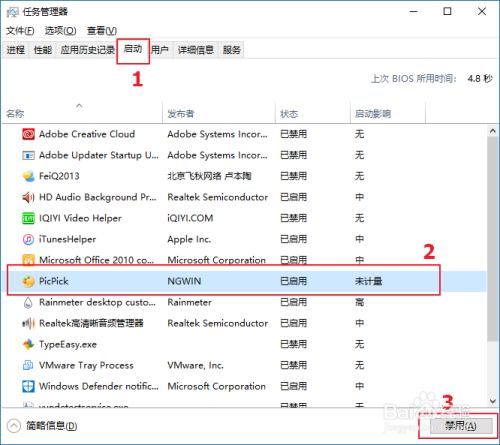Select the 启动 tab

click(x=133, y=49)
